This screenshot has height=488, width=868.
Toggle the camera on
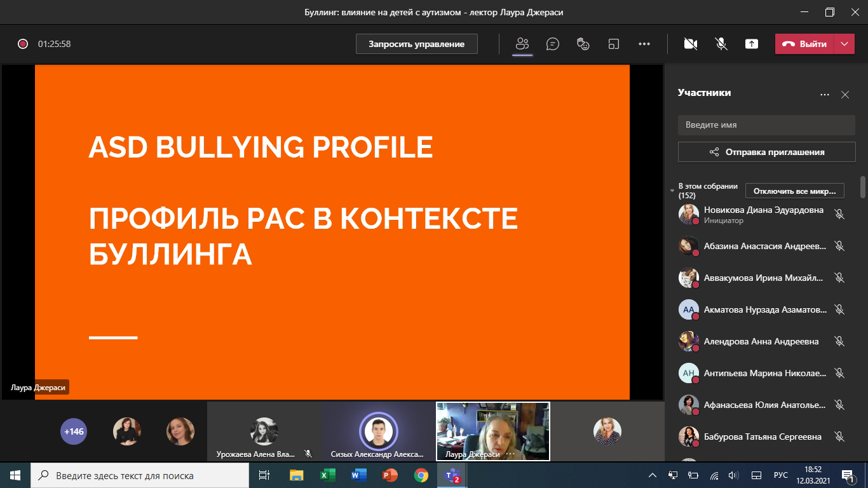(x=690, y=44)
